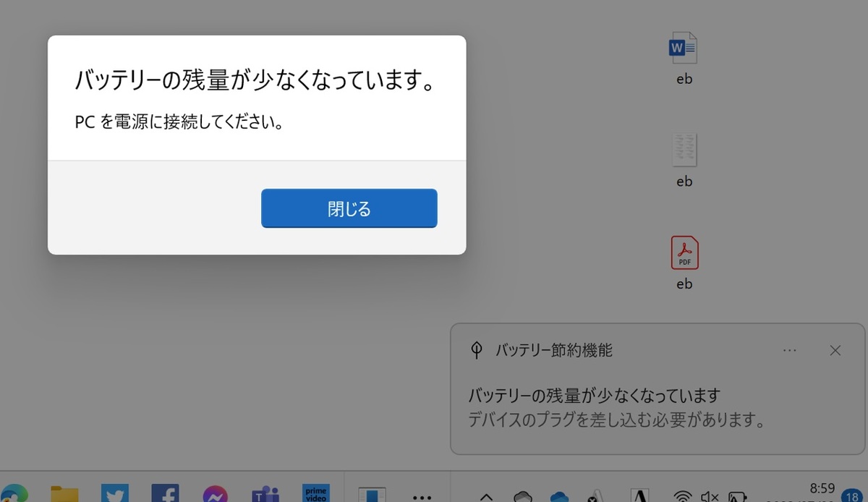Show taskbar overflow apps with three dots
This screenshot has height=502, width=868.
(x=422, y=497)
